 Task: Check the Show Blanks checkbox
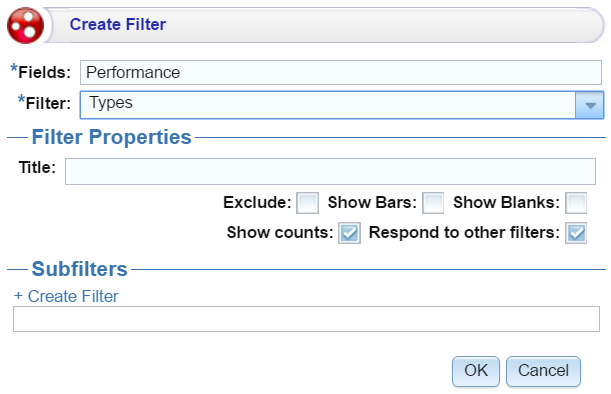point(576,203)
